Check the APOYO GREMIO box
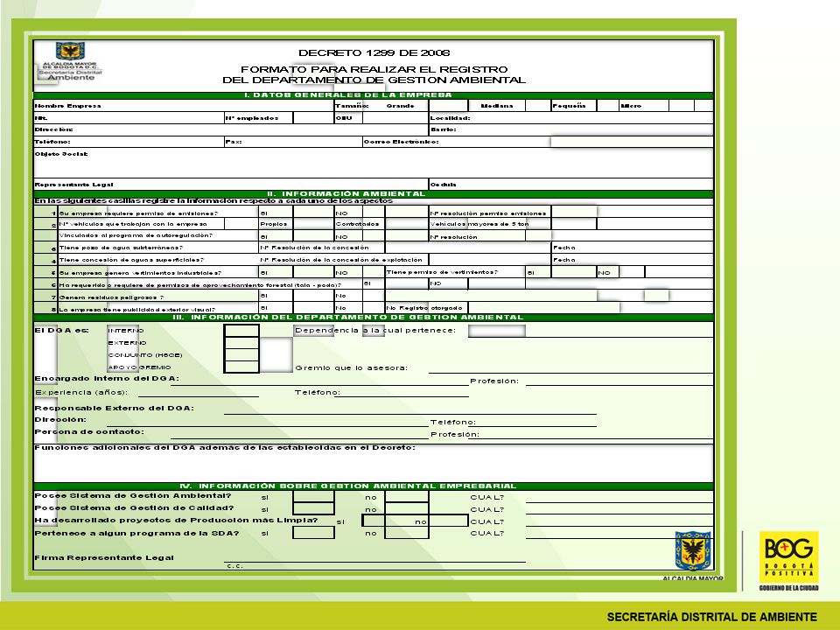 click(x=241, y=367)
